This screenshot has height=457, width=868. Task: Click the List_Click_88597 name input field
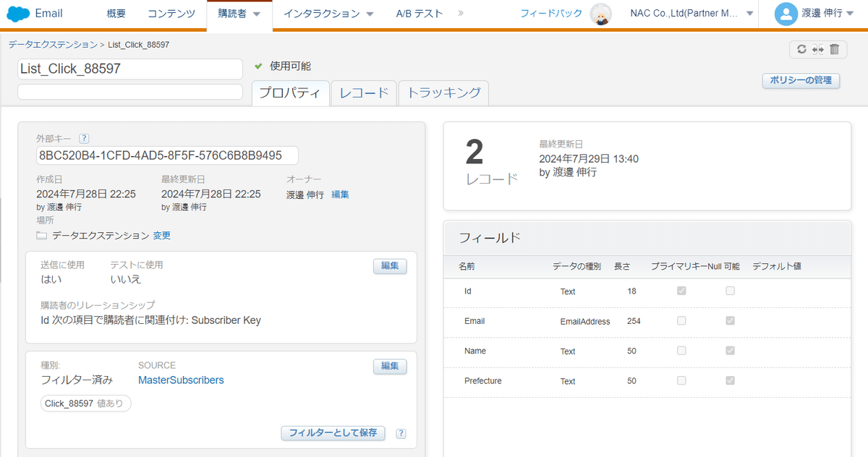pyautogui.click(x=130, y=69)
